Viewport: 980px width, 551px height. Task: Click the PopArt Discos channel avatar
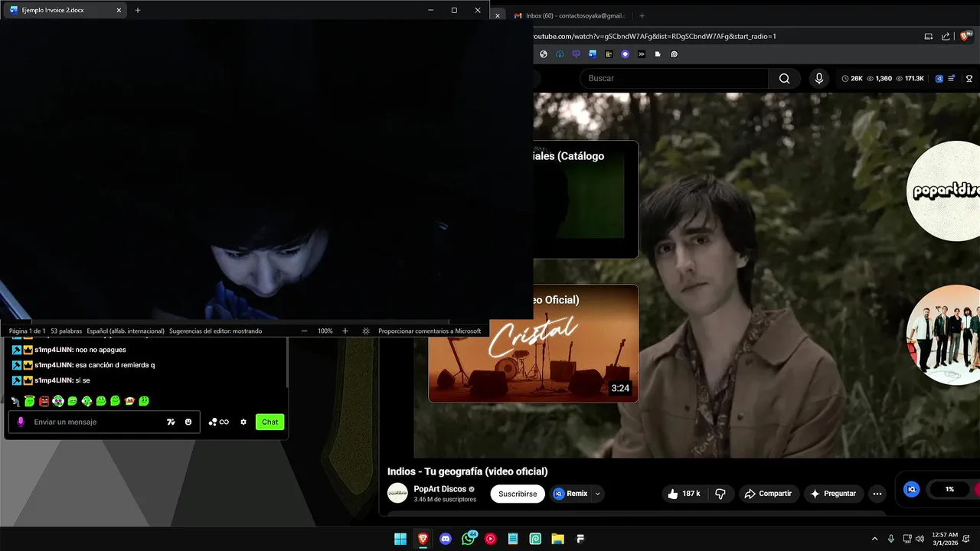397,494
